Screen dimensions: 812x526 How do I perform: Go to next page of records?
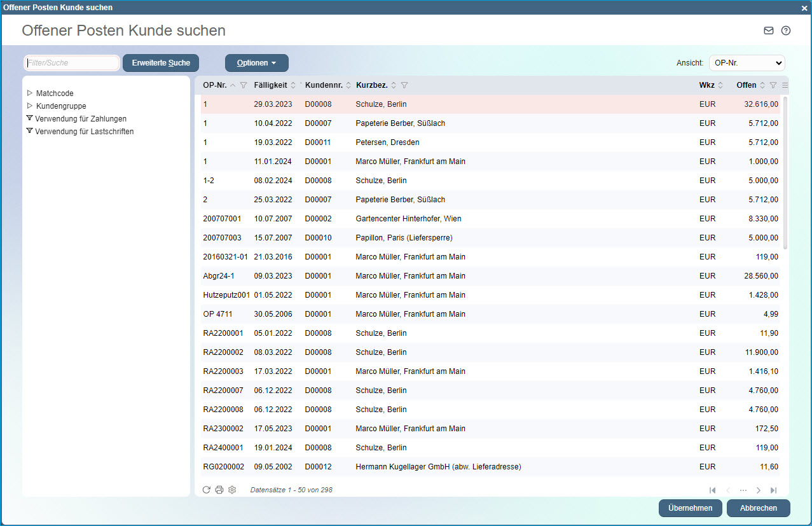[759, 490]
